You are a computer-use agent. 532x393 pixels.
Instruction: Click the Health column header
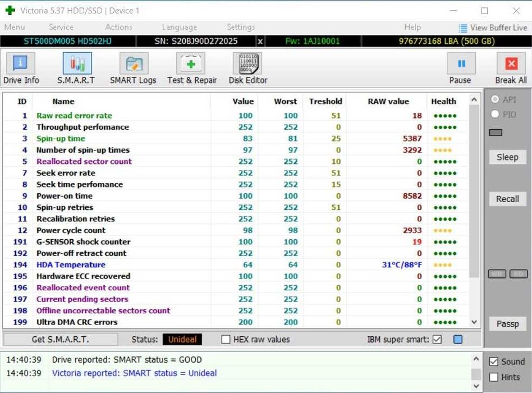[443, 102]
